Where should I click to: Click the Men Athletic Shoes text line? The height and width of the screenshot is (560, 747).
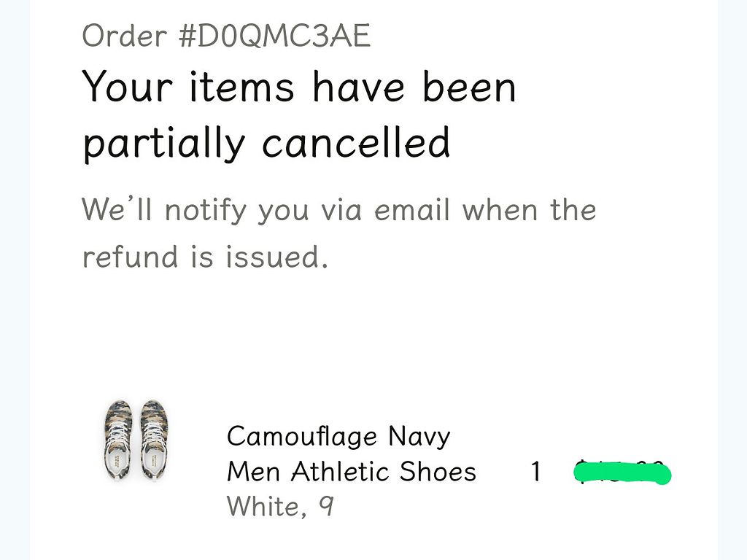352,472
